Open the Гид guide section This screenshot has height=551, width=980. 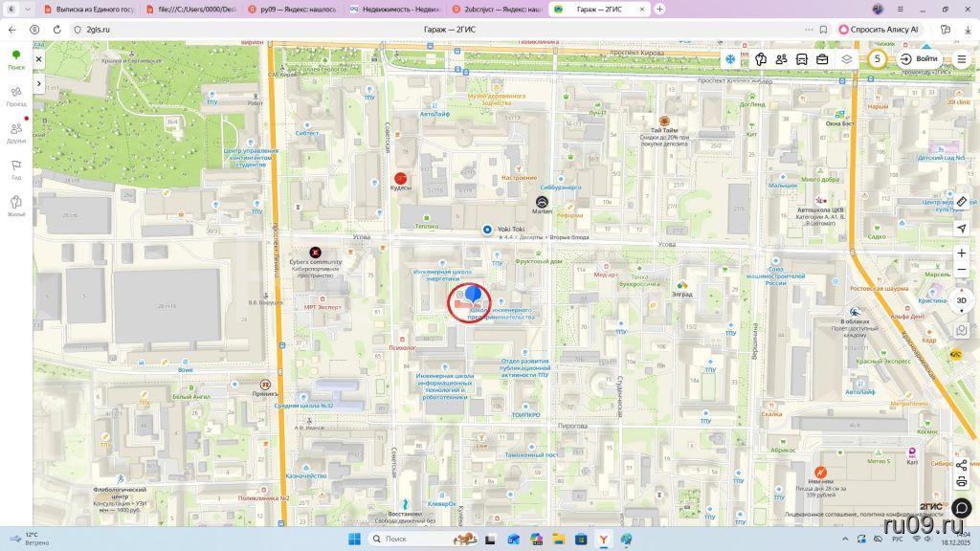[16, 169]
